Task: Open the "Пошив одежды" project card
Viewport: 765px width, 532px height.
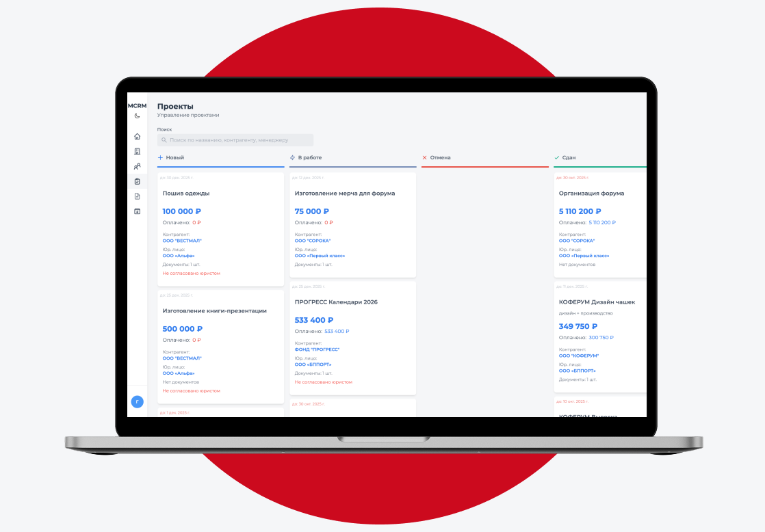Action: [x=186, y=194]
